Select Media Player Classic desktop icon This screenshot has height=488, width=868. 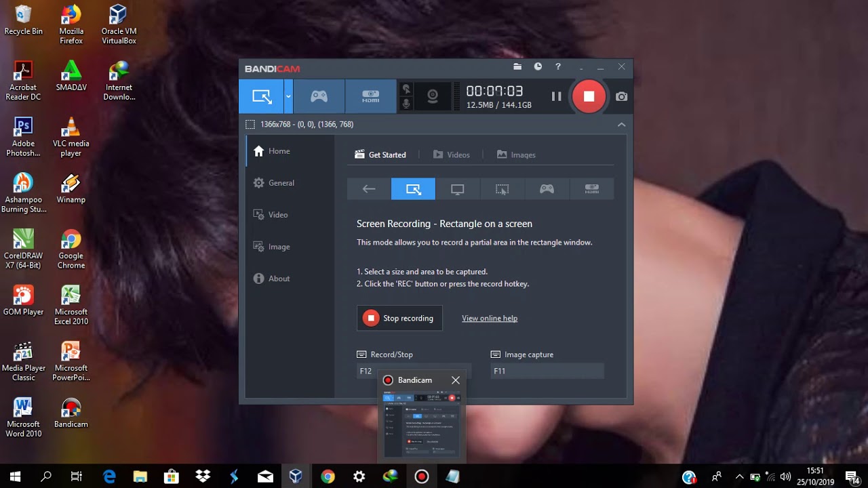pos(23,363)
